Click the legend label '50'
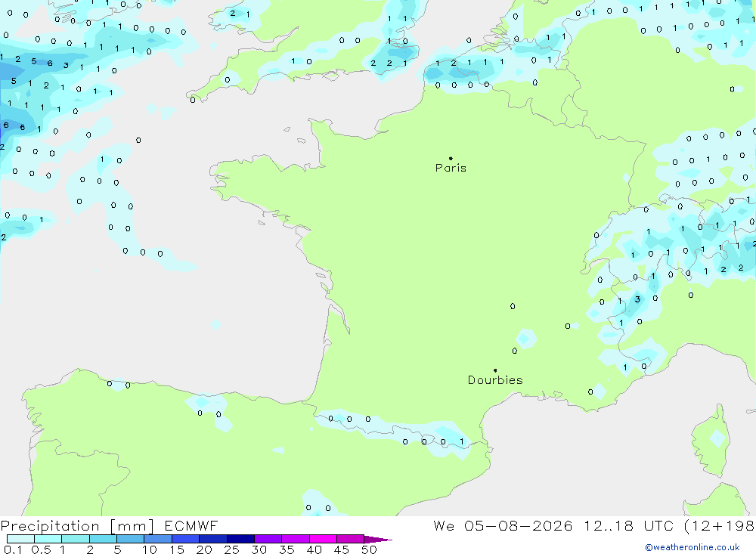Screen dimensions: 756x554 coord(369,549)
